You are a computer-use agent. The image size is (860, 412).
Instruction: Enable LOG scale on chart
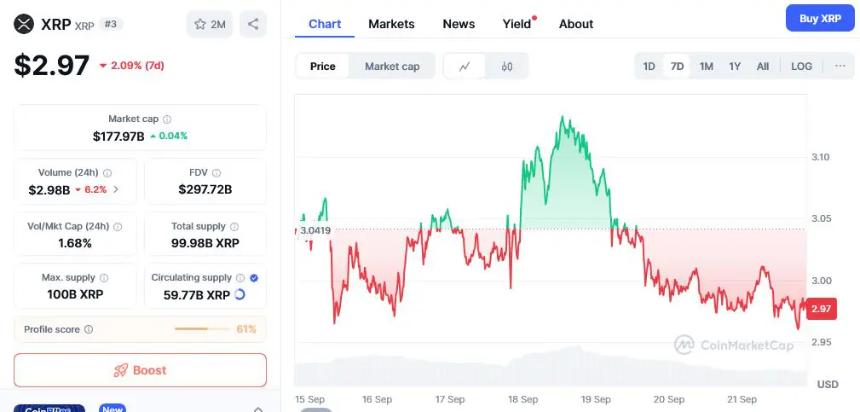pyautogui.click(x=802, y=66)
